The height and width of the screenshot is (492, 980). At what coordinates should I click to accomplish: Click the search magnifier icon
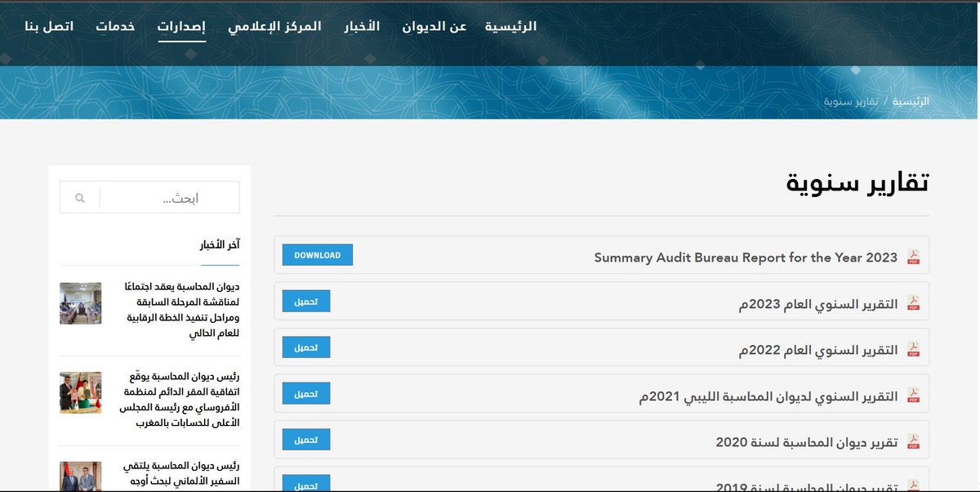point(79,198)
